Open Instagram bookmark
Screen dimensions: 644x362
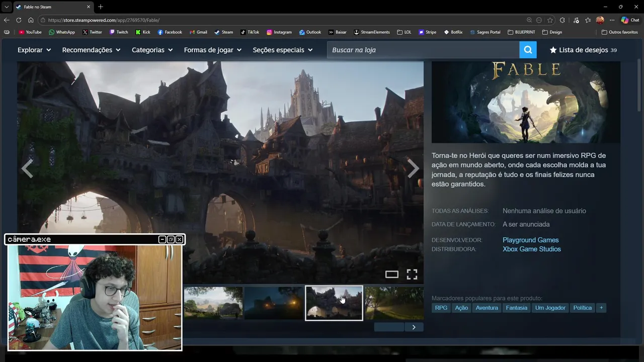279,32
